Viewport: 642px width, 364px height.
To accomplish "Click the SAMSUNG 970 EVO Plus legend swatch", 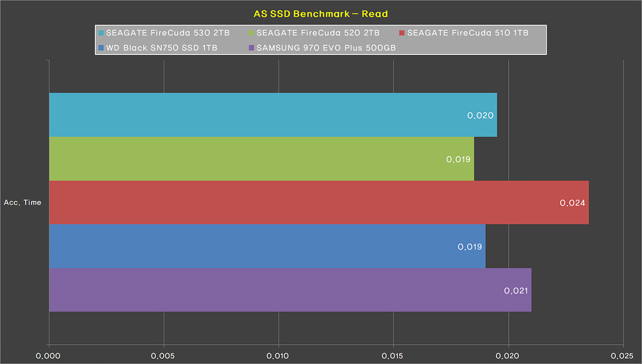I will pos(252,48).
